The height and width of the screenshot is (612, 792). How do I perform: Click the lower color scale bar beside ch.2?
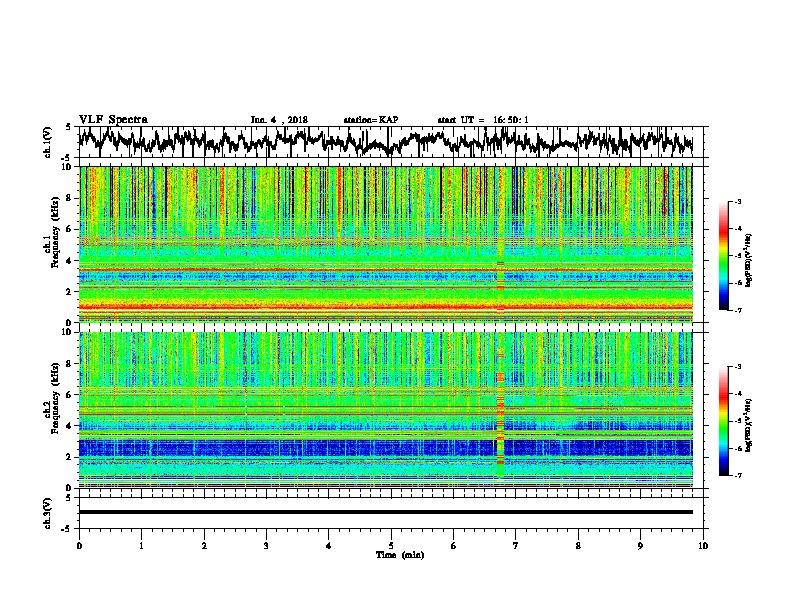pyautogui.click(x=724, y=421)
